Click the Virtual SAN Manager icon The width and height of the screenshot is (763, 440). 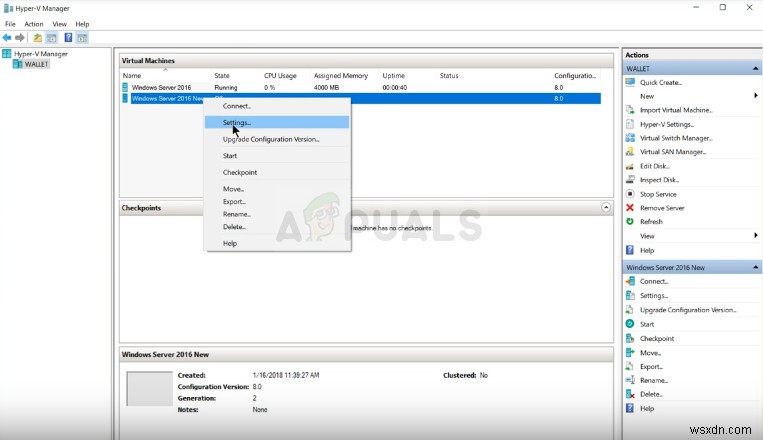630,151
